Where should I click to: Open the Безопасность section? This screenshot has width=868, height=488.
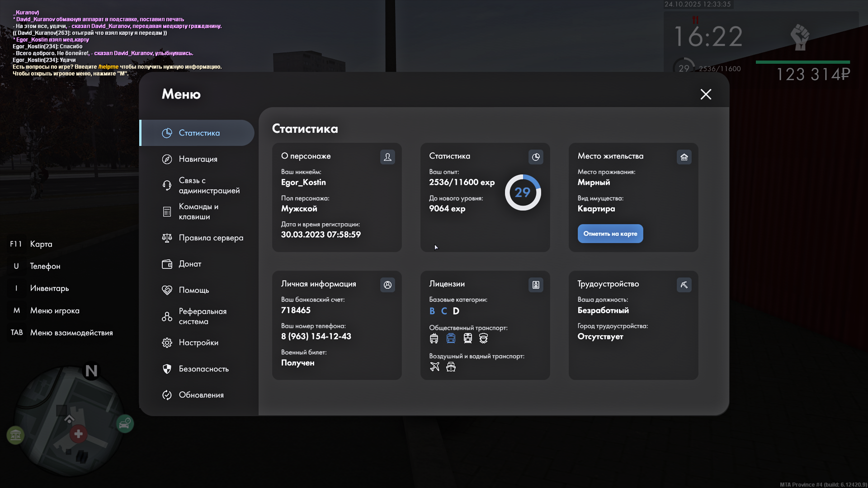coord(203,369)
